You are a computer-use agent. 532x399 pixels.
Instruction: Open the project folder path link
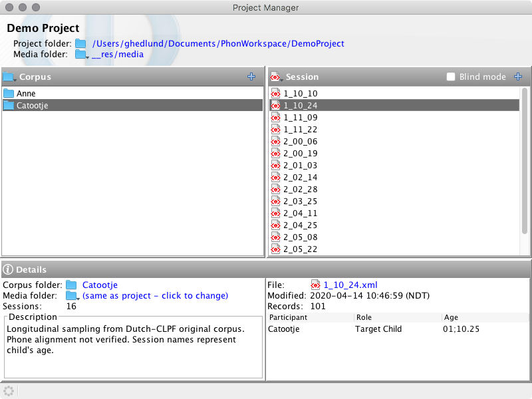tap(218, 44)
